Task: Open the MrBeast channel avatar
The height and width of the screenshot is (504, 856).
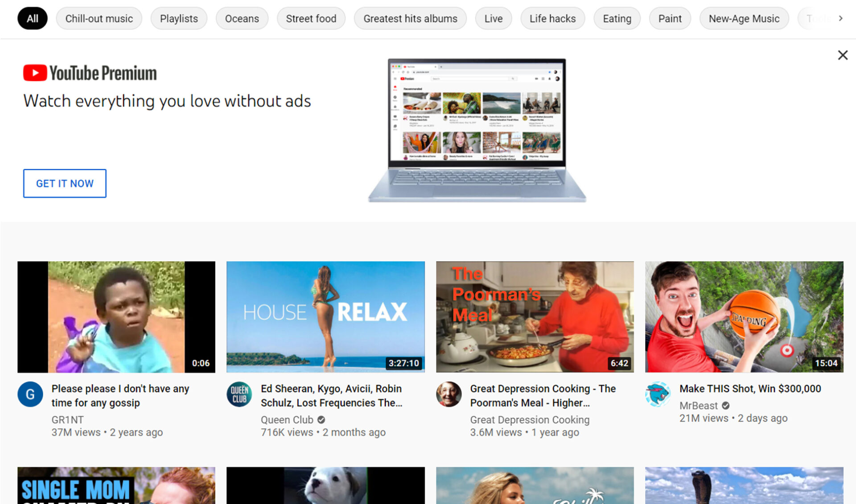Action: coord(658,394)
